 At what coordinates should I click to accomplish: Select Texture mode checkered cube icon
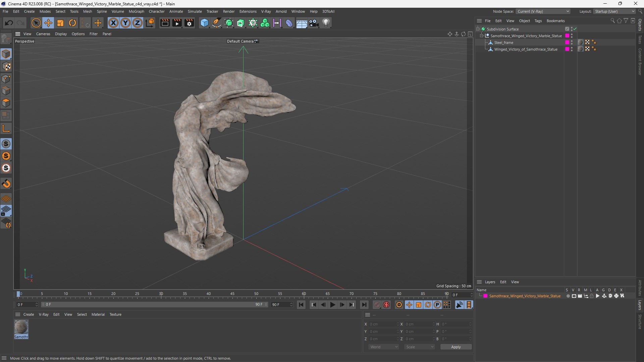pos(6,66)
